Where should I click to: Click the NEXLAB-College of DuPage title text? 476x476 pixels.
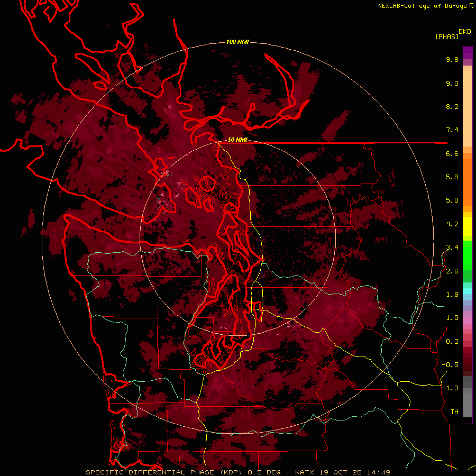tap(423, 6)
